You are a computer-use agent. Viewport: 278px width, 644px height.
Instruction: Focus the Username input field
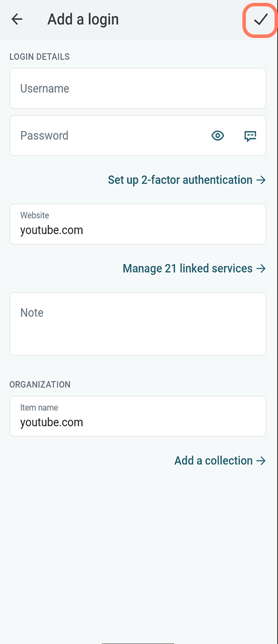pos(138,89)
